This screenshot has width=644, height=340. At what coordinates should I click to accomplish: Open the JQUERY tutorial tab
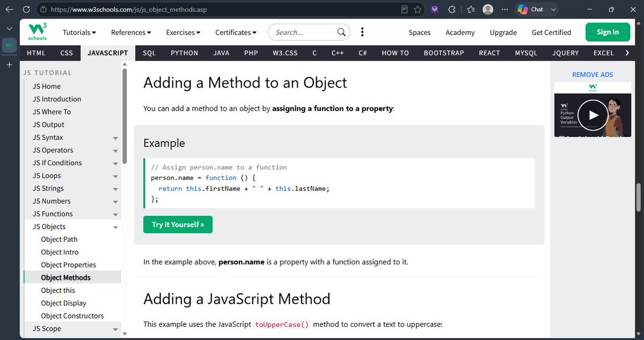tap(566, 53)
